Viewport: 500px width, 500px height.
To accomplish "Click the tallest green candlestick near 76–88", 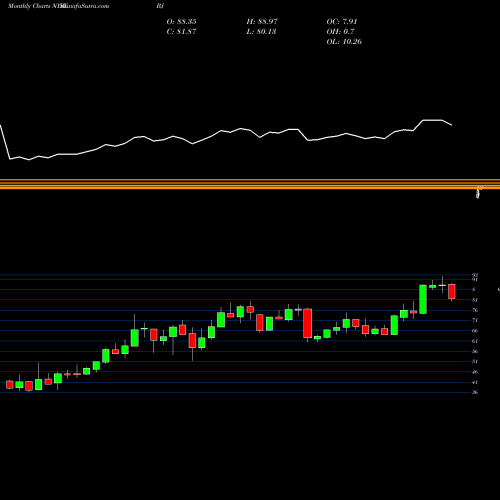I will coord(423,299).
